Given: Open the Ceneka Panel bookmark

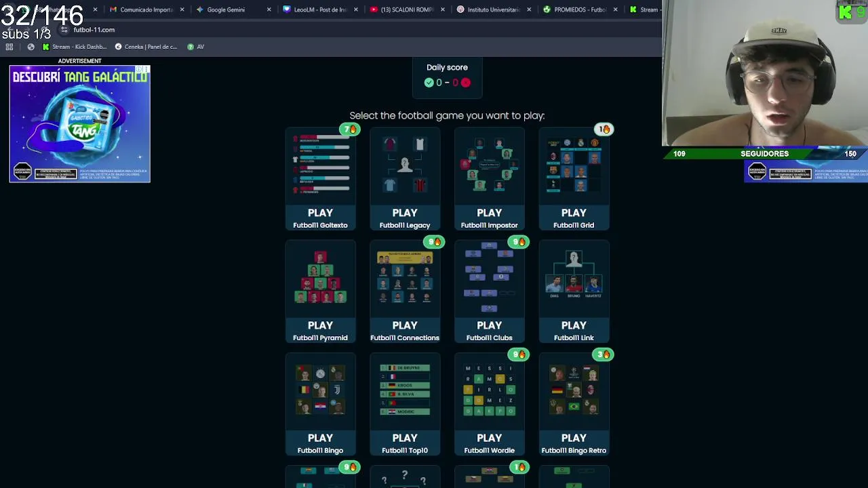Looking at the screenshot, I should (x=146, y=47).
